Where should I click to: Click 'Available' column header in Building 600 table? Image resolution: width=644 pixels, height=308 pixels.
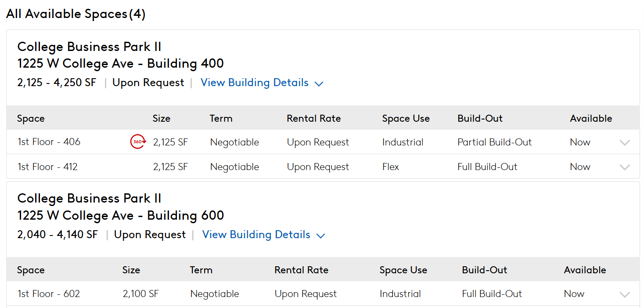click(585, 270)
